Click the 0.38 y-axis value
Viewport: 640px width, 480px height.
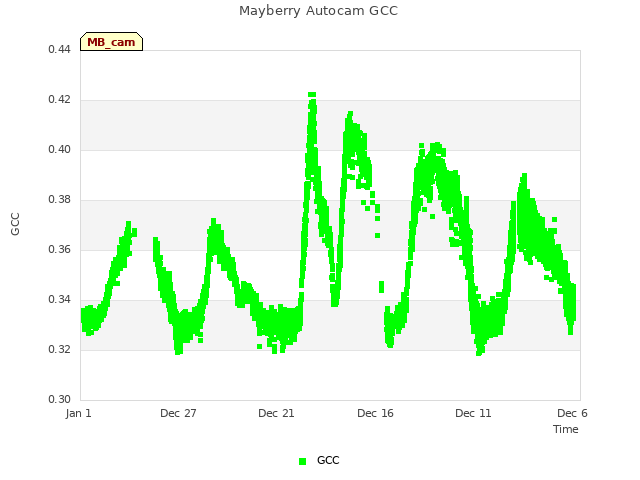[x=60, y=200]
